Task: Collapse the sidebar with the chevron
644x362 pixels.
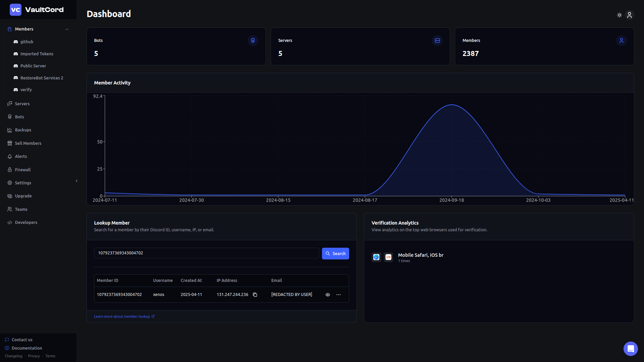Action: (76, 181)
